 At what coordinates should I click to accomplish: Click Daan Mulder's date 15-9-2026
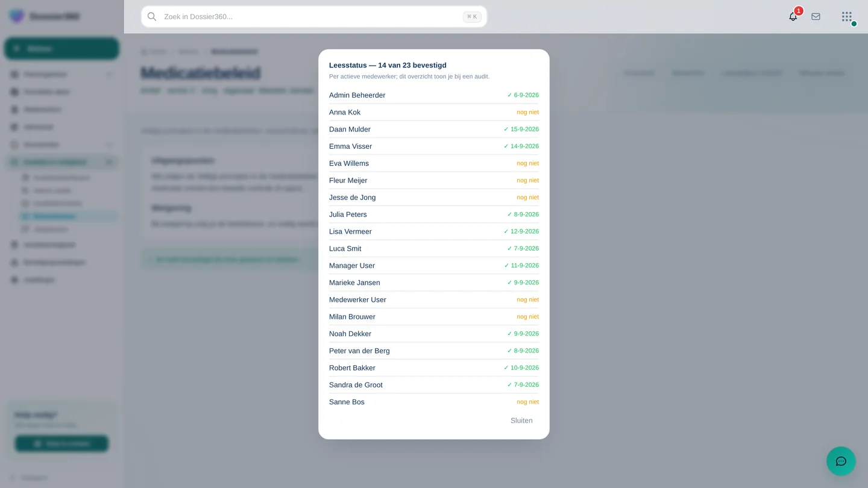click(521, 130)
